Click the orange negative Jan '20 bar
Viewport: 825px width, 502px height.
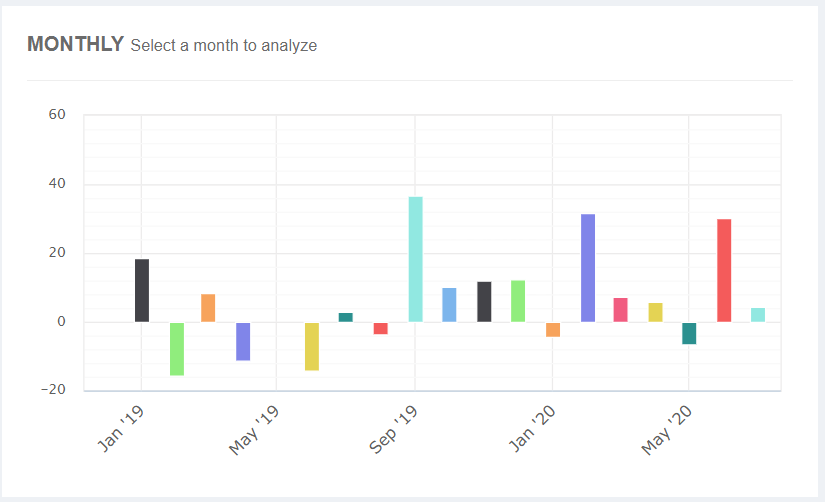pos(553,330)
